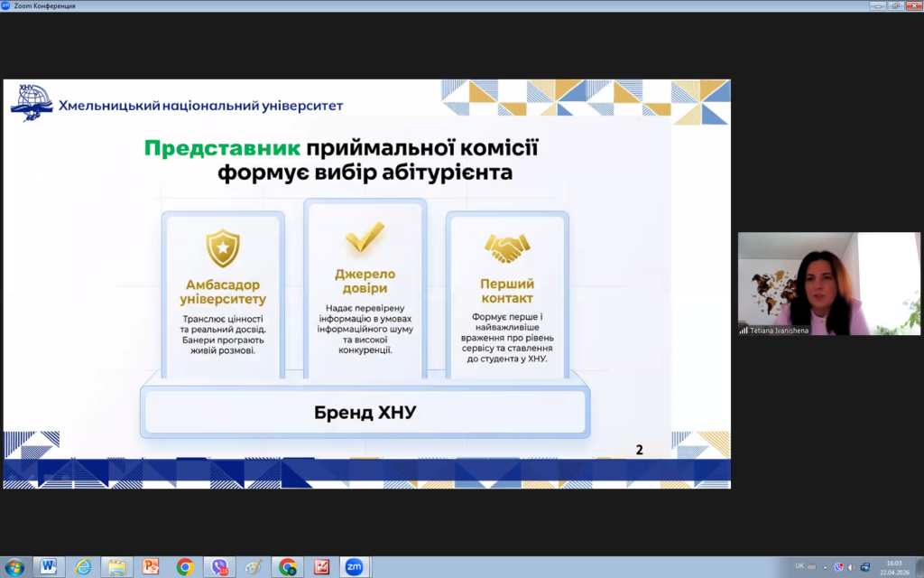Open the UK input language selector
Viewport: 924px width, 578px height.
pos(799,567)
